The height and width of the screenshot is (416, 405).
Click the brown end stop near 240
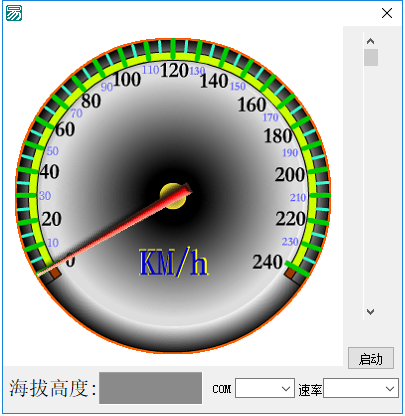click(290, 273)
